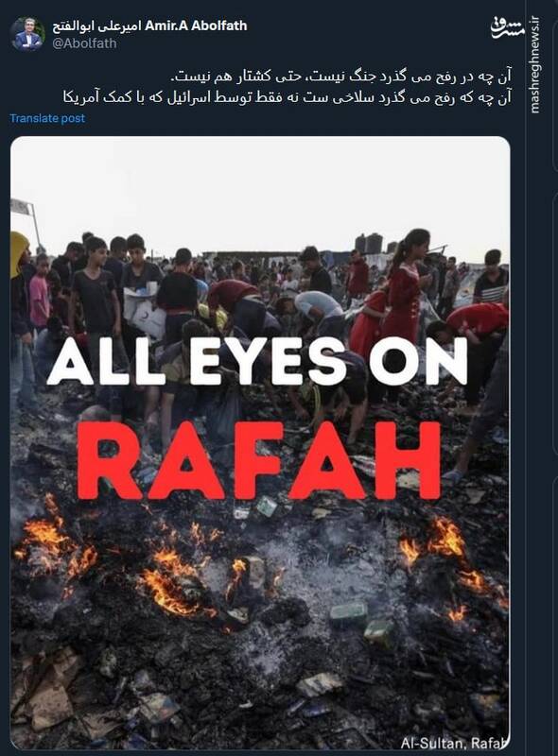This screenshot has width=558, height=756.
Task: Click the @Abolfath handle
Action: pyautogui.click(x=84, y=43)
